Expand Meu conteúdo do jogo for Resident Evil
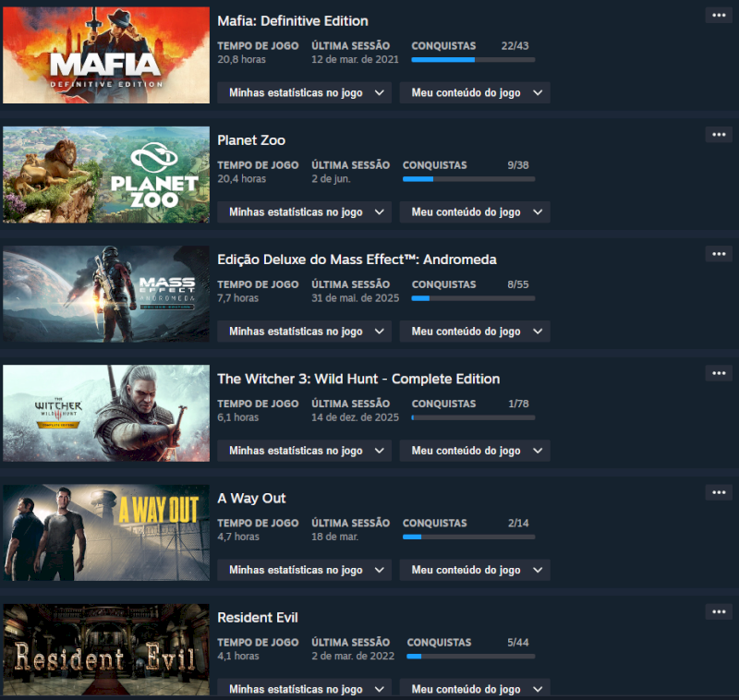The width and height of the screenshot is (739, 700). click(475, 688)
